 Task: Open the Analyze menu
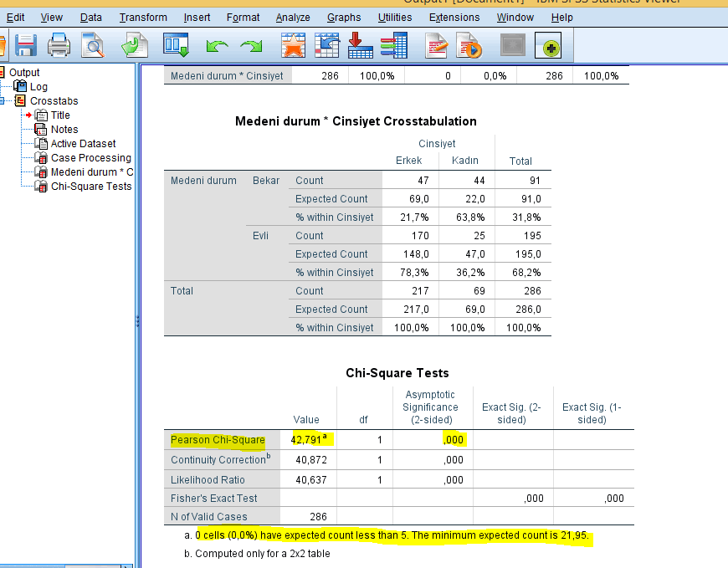[293, 17]
